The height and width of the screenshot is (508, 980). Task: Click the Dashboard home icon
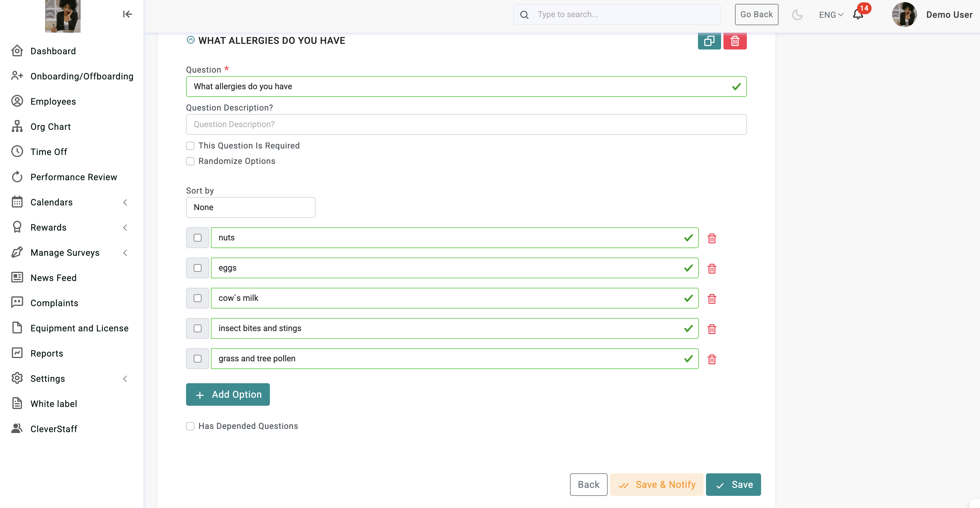(17, 51)
